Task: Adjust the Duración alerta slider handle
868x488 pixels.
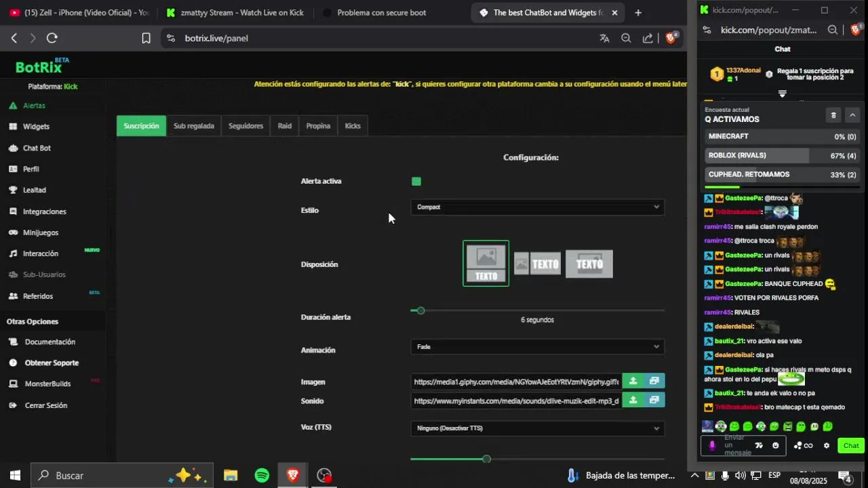Action: (x=420, y=310)
